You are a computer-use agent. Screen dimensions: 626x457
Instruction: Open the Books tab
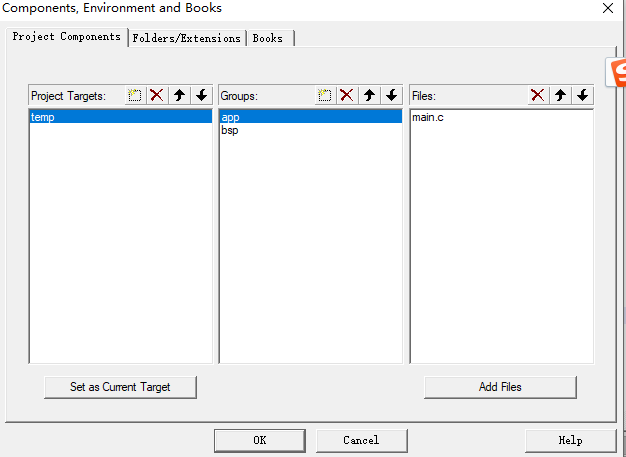pos(270,38)
